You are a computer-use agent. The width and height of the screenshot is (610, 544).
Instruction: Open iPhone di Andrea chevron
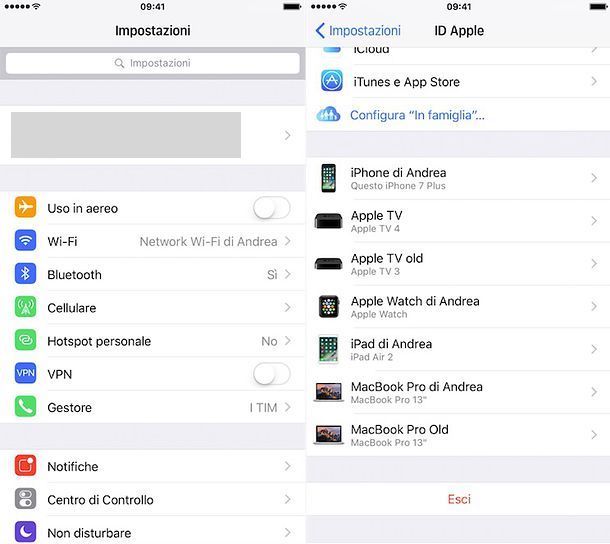coord(594,178)
